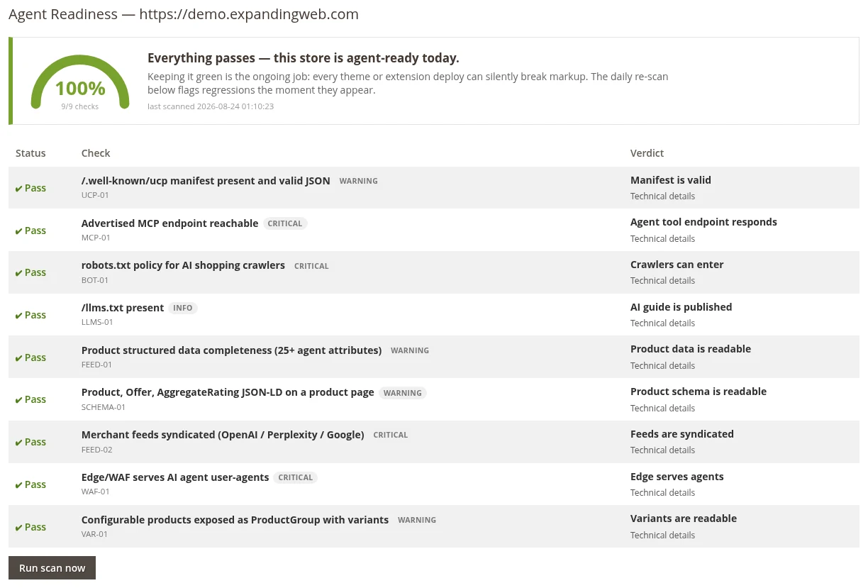This screenshot has width=868, height=588.
Task: Click the Run scan now button
Action: [52, 568]
